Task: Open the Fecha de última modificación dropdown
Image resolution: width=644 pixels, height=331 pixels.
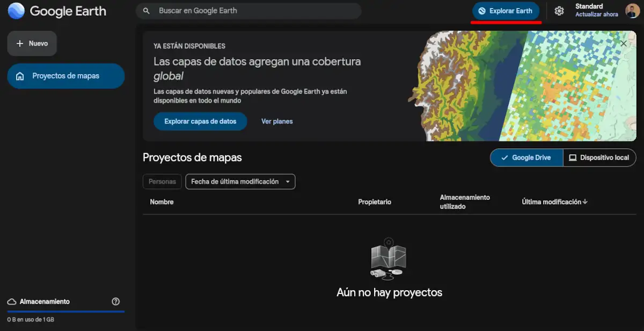Action: click(240, 182)
